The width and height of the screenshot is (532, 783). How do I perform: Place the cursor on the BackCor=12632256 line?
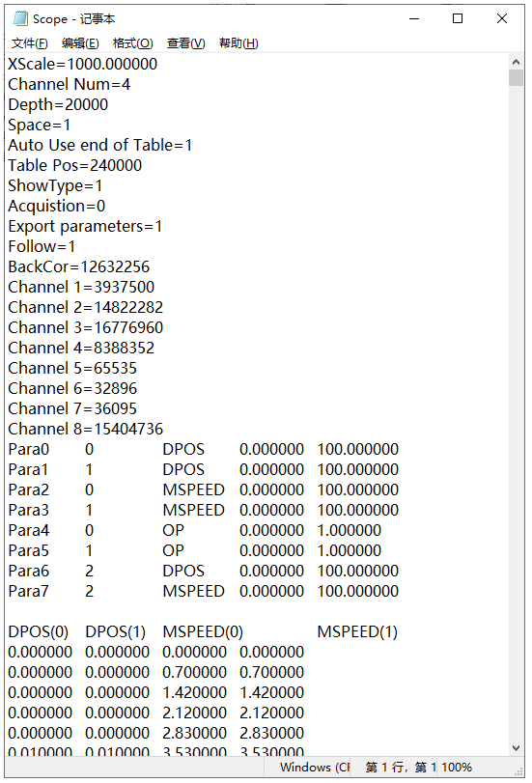(79, 266)
